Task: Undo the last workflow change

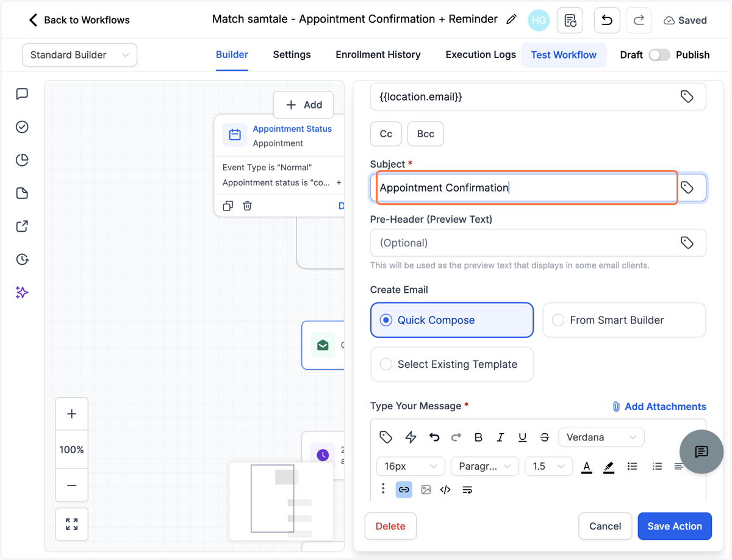Action: point(607,20)
